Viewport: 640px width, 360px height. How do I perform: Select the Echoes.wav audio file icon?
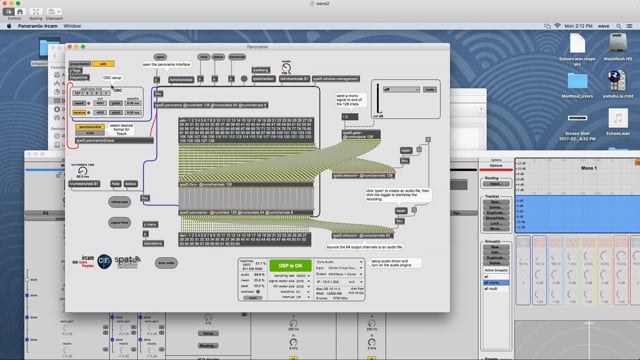click(x=618, y=119)
